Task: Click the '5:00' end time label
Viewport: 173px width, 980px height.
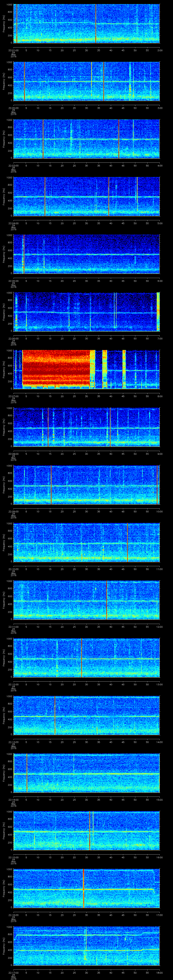Action: 160,223
